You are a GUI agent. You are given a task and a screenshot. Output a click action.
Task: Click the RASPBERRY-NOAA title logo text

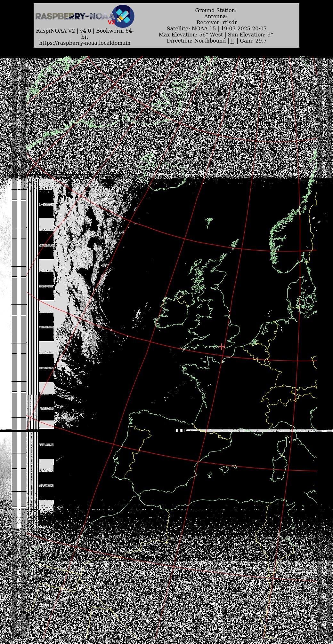tap(75, 16)
